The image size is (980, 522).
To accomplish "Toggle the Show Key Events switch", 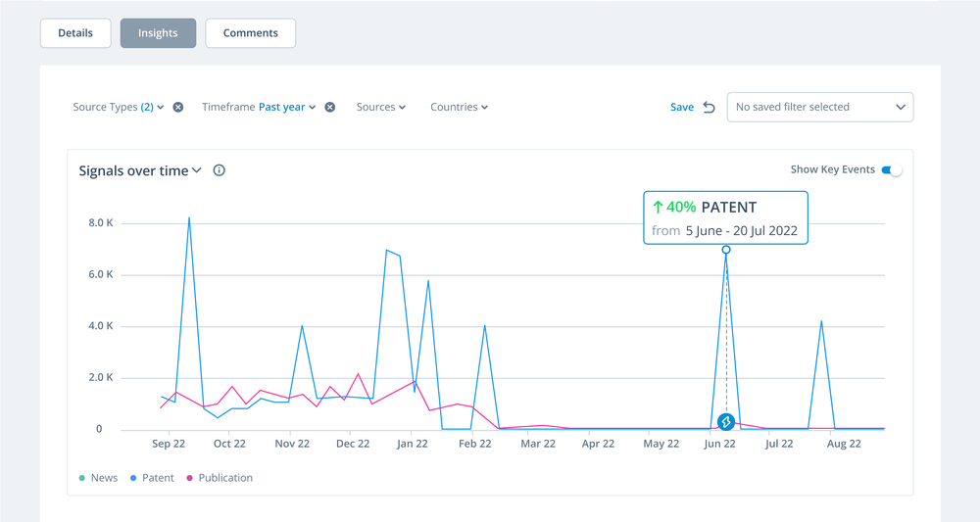I will [892, 169].
